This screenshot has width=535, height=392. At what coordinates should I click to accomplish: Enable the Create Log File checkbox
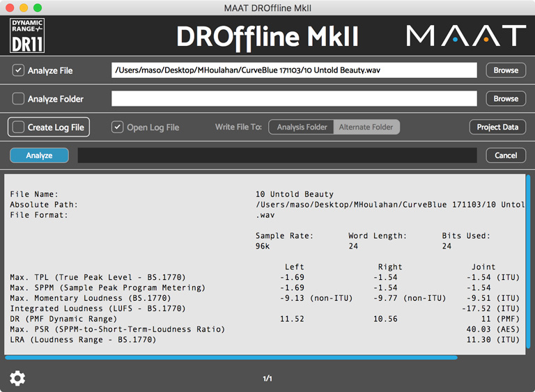(x=17, y=127)
